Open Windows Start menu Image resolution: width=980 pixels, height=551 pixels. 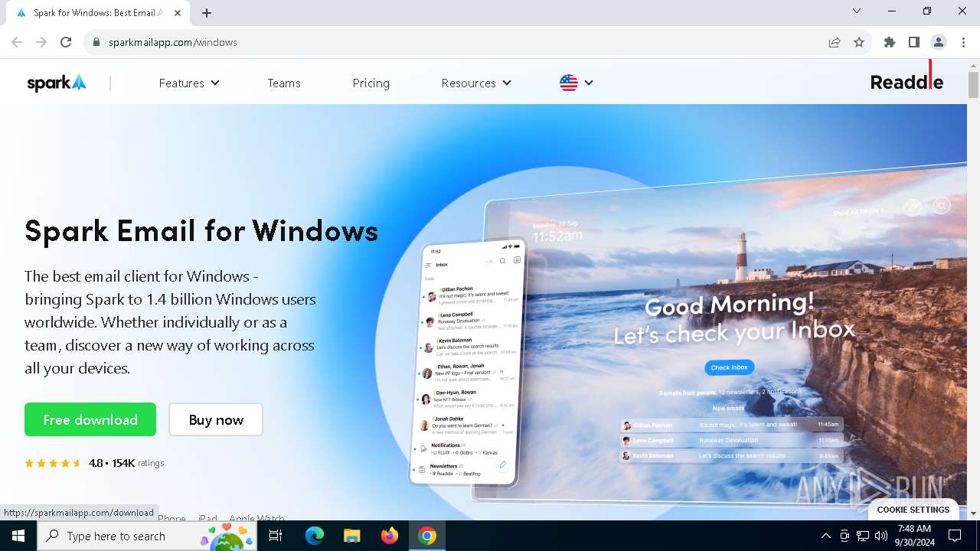(18, 536)
